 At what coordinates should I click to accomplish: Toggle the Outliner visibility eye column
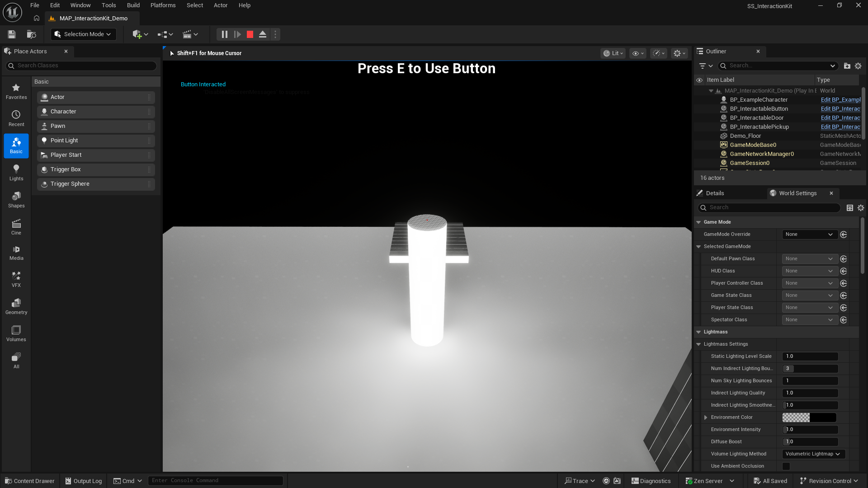click(x=699, y=80)
